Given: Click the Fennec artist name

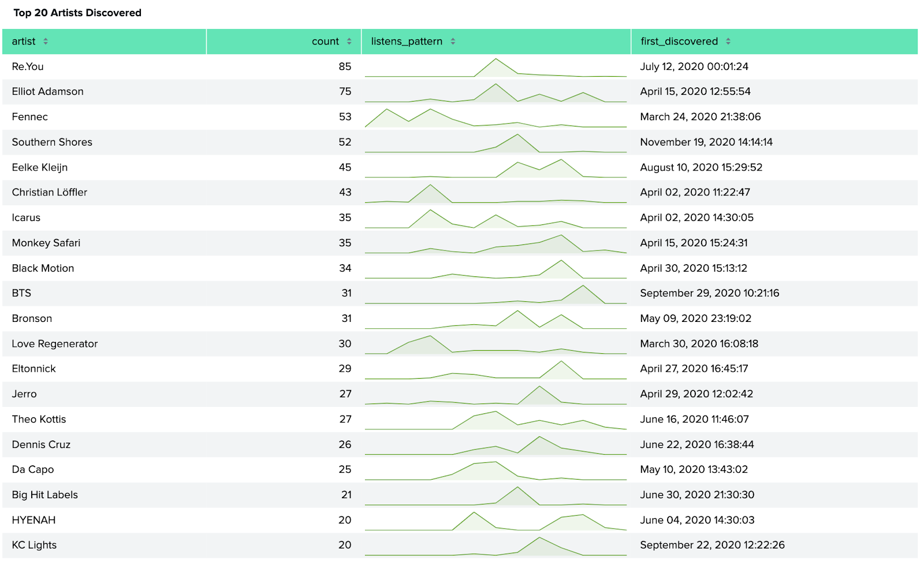Looking at the screenshot, I should 30,117.
